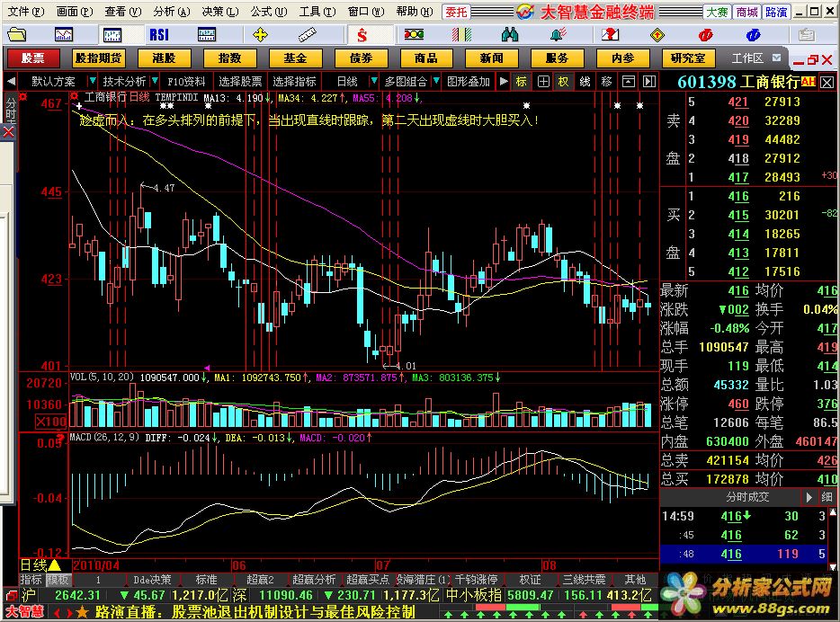Click the traffic light icon
840x622 pixels.
click(414, 35)
